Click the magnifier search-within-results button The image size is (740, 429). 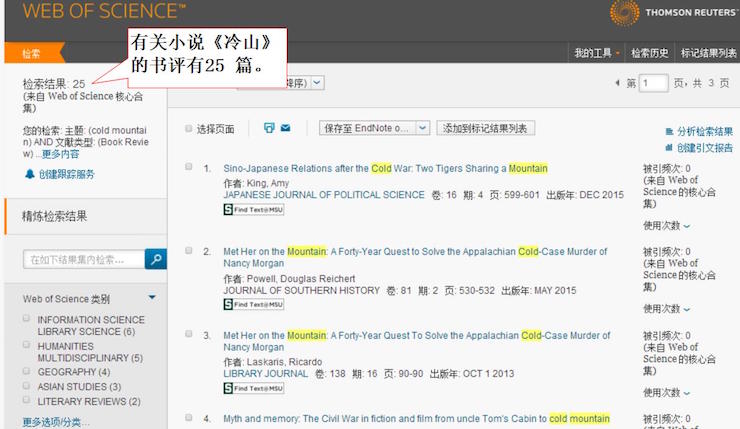click(156, 260)
